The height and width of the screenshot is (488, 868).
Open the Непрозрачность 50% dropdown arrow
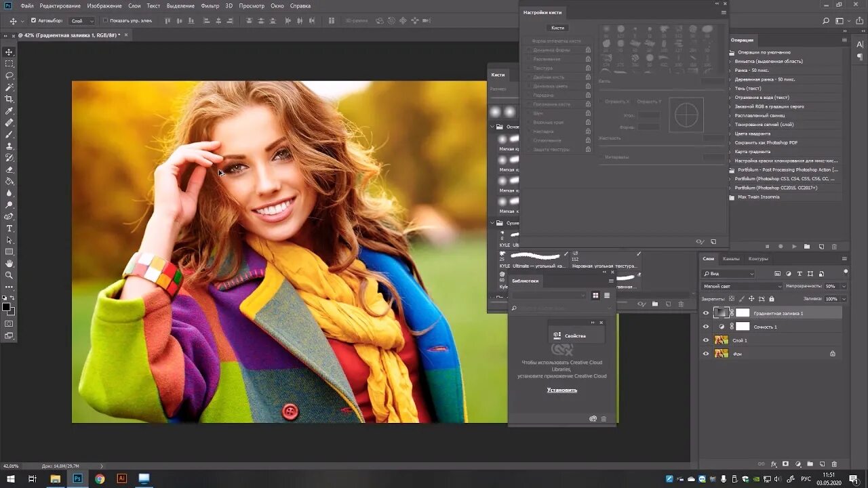pos(843,287)
